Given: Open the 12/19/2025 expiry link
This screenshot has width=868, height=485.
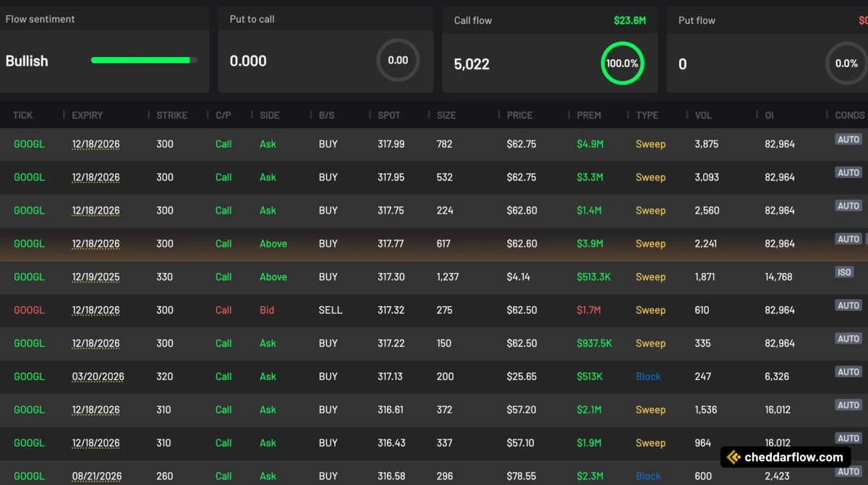Looking at the screenshot, I should (95, 277).
